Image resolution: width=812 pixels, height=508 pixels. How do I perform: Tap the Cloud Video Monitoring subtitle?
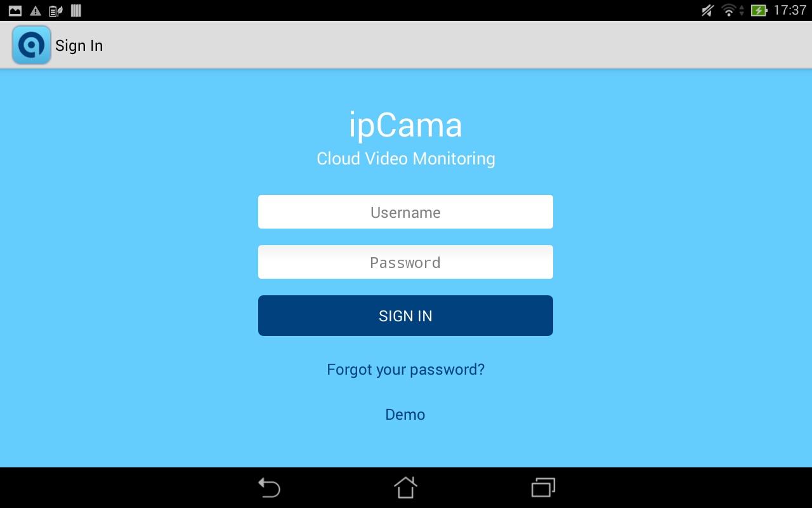pyautogui.click(x=405, y=159)
